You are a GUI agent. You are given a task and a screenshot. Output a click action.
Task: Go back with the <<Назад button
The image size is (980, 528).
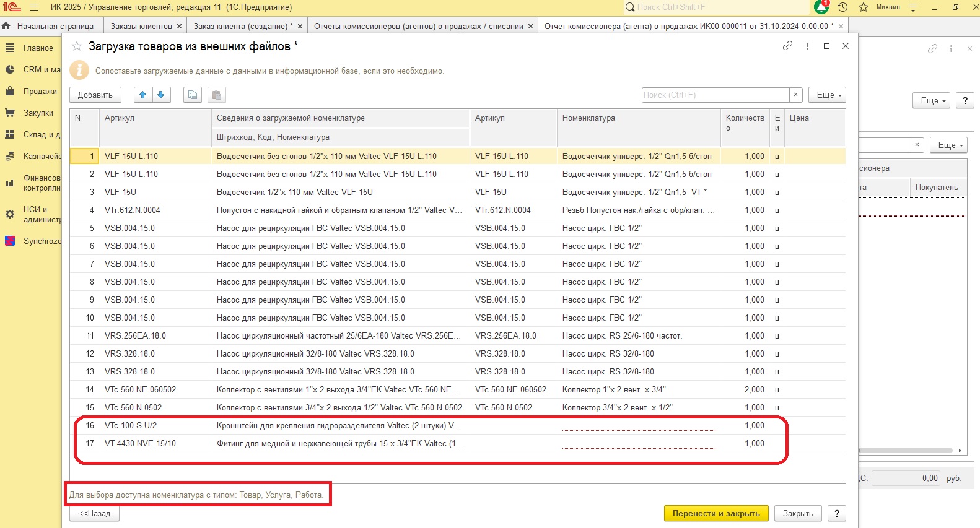tap(94, 513)
